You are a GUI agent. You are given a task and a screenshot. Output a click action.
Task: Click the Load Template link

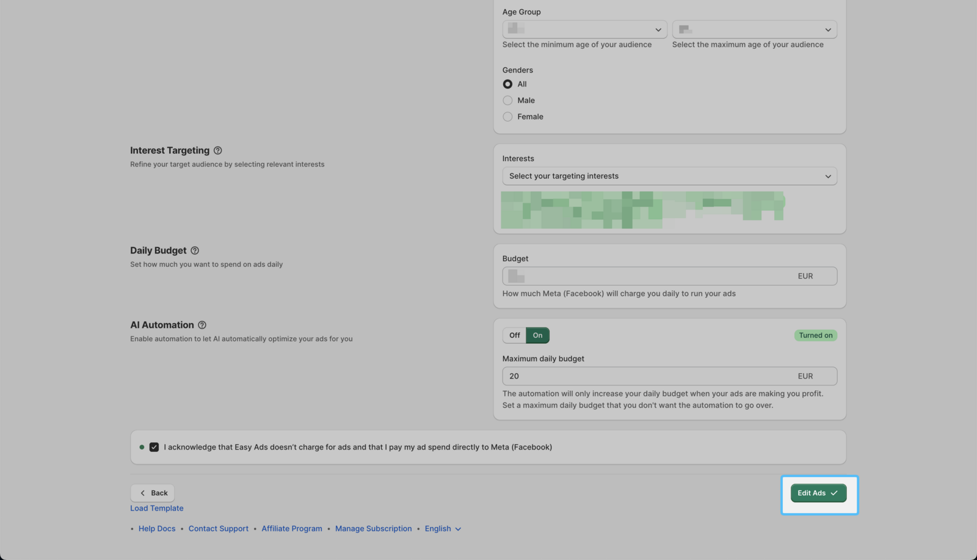157,509
